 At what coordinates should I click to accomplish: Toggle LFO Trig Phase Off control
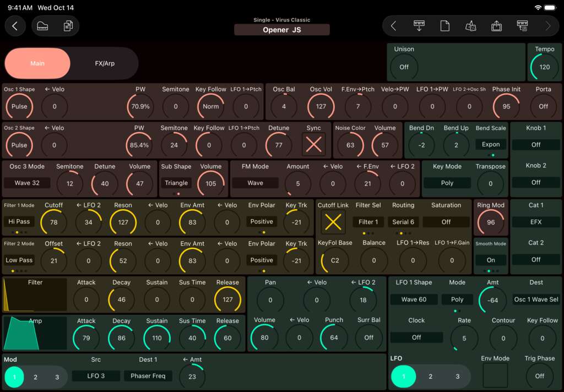(x=540, y=376)
